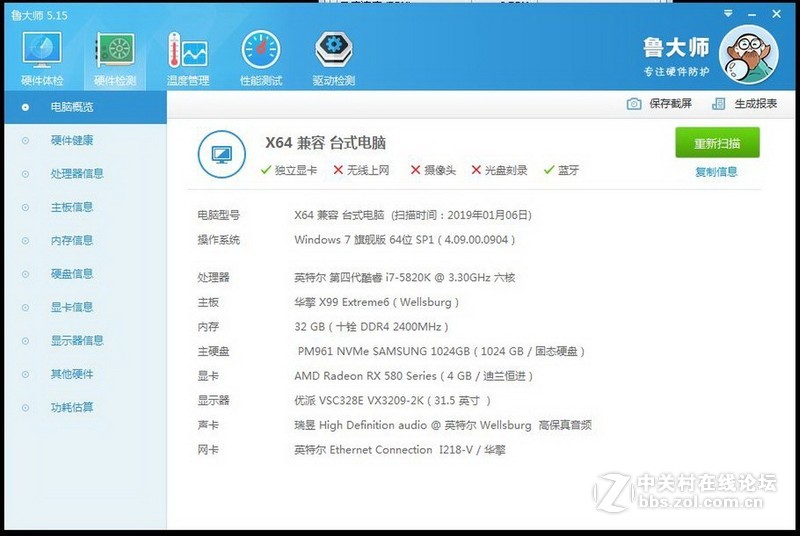Click the report icon for 生成报表

718,104
